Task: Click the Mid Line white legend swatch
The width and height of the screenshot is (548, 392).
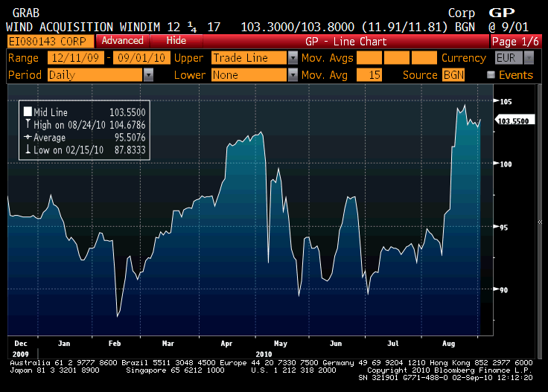Action: pos(28,112)
